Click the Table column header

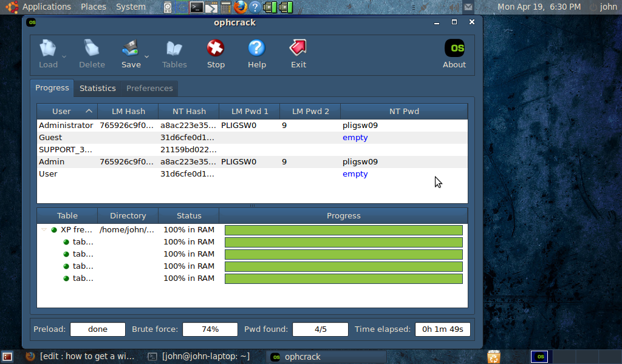pos(67,216)
